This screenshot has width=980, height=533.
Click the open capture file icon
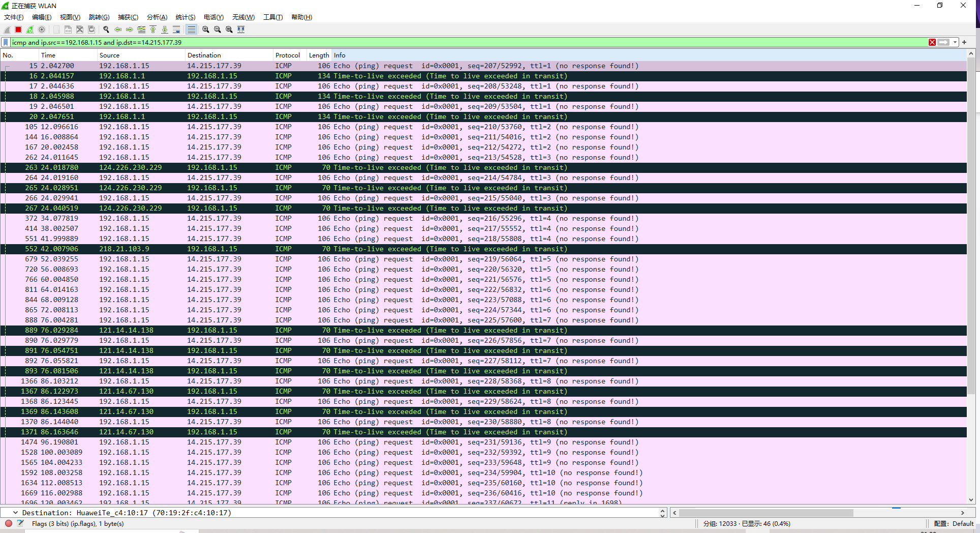(x=56, y=29)
